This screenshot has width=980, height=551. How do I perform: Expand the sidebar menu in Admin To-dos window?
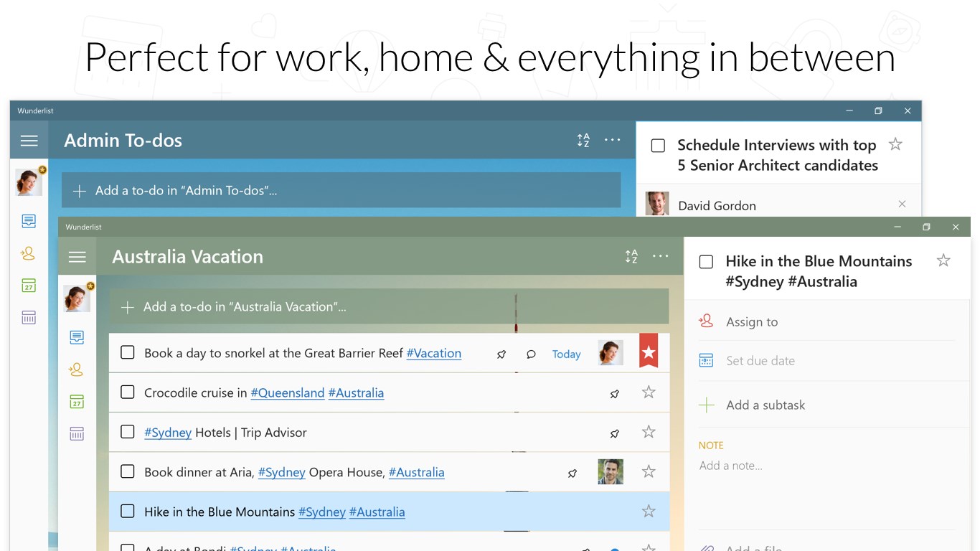tap(29, 140)
